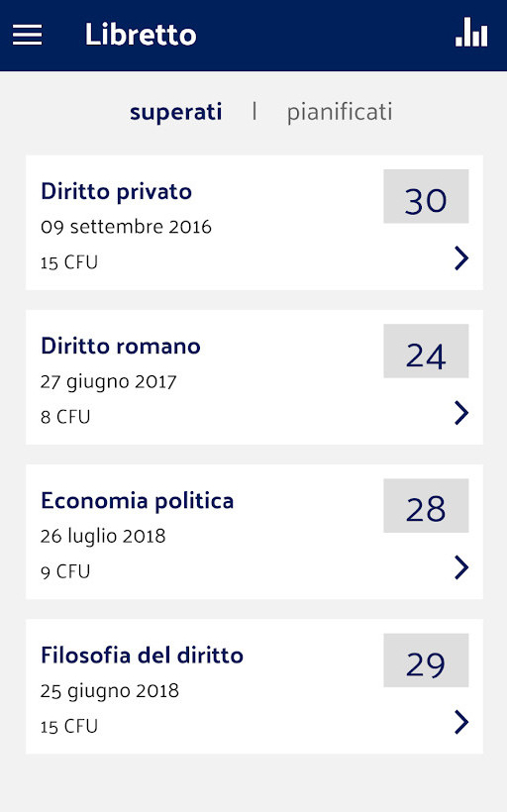Open the Diritto privato exam title

tap(117, 191)
